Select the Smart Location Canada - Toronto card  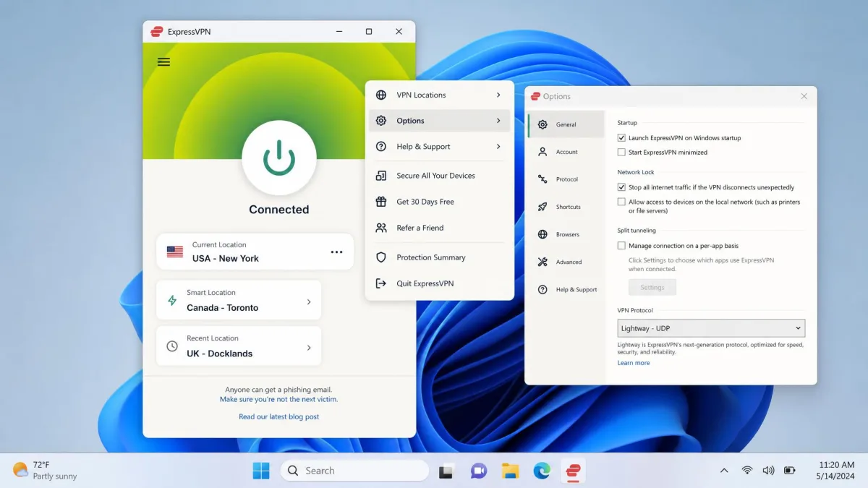pos(239,300)
